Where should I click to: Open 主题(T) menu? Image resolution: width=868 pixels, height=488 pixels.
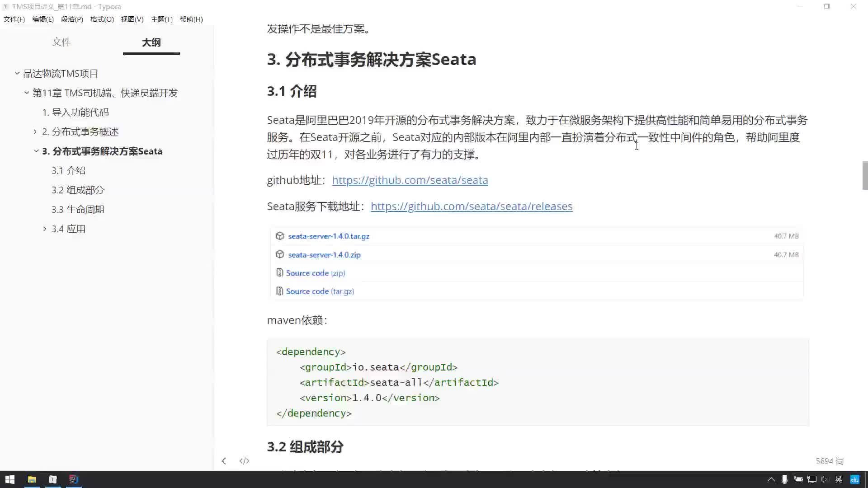click(161, 19)
